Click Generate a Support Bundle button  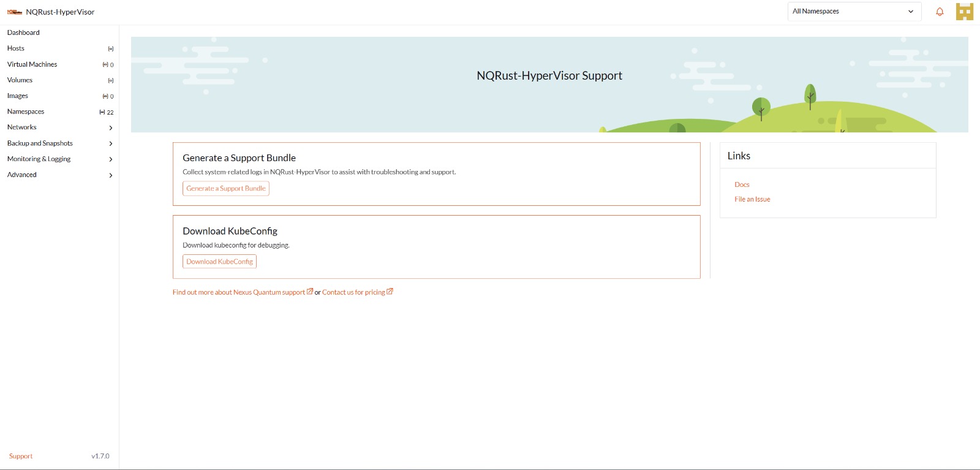click(226, 189)
